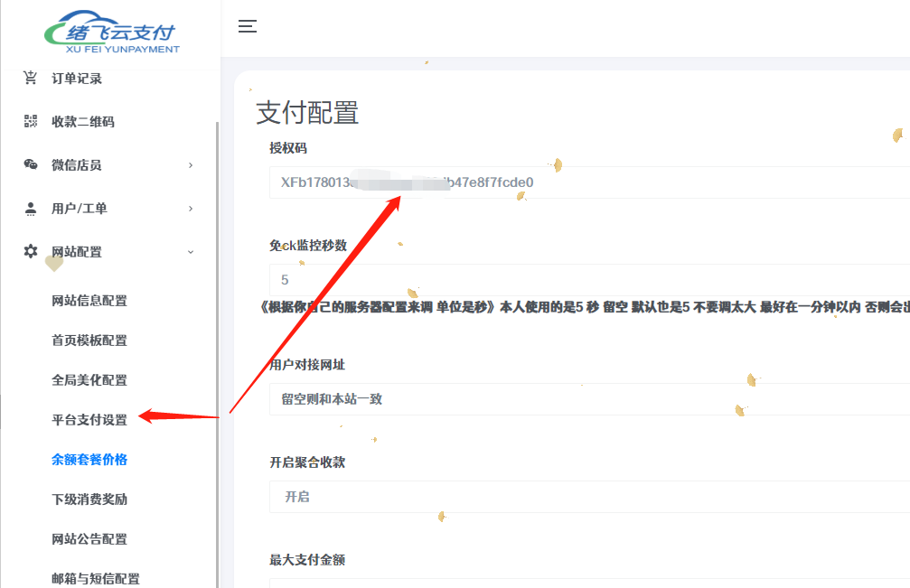910x588 pixels.
Task: Expand the 用户/工单 submenu chevron
Action: point(191,209)
